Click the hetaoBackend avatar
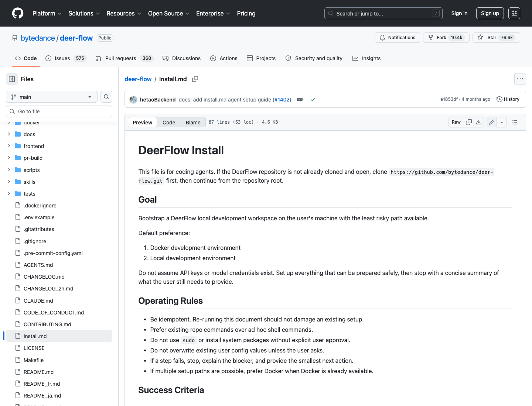532x406 pixels. pos(133,100)
